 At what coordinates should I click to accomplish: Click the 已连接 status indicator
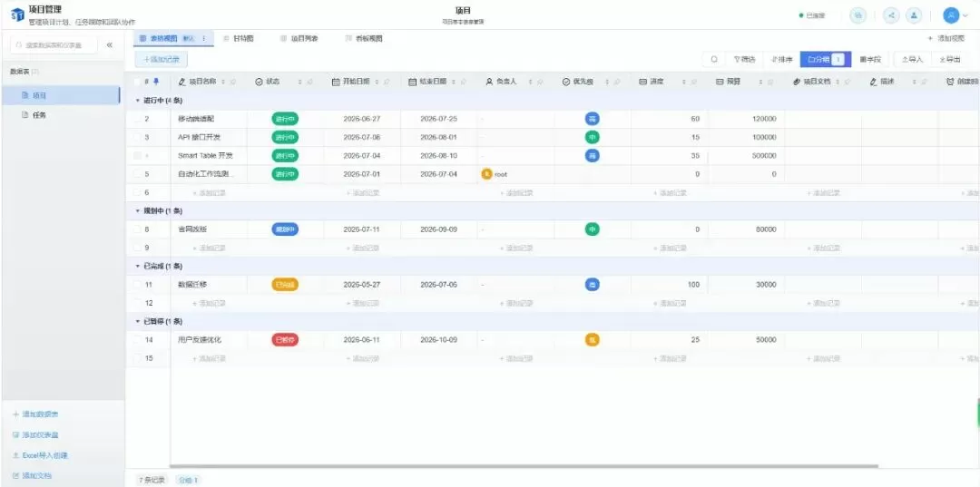812,15
